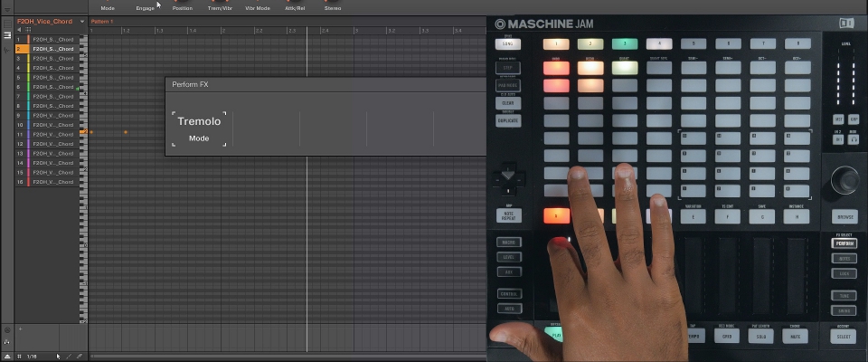
Task: Click the horizontal scrollbar under the pattern editor
Action: [288, 357]
